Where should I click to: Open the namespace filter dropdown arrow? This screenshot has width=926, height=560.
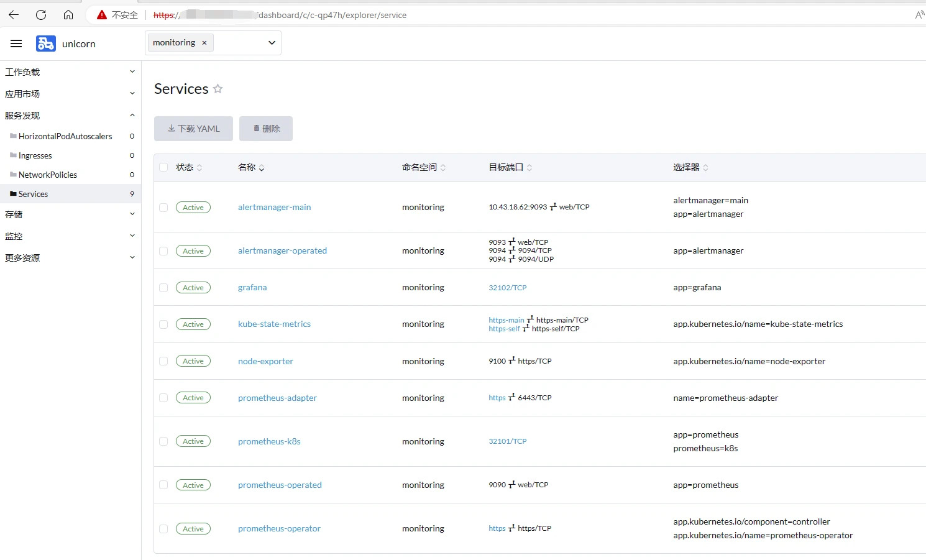click(x=272, y=43)
